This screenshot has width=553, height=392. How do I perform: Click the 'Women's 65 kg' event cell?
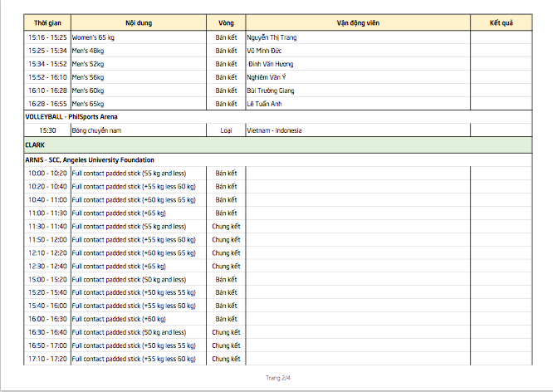[x=96, y=37]
